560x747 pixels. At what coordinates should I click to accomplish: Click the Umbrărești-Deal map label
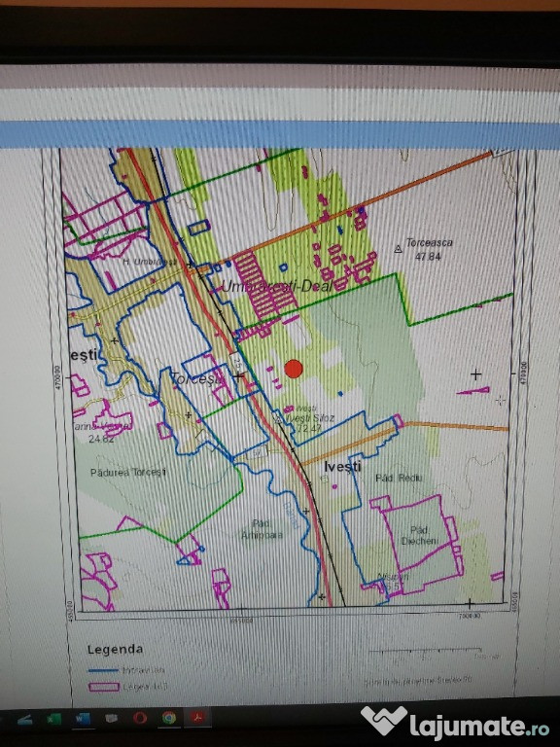(277, 286)
